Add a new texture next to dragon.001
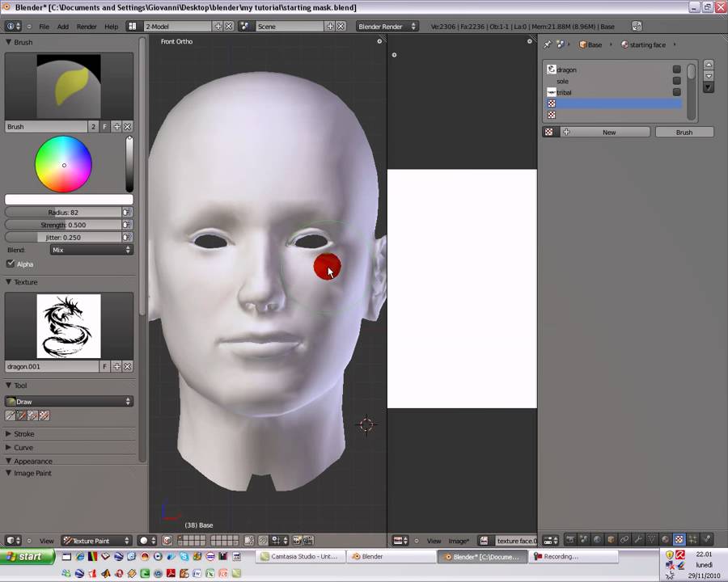Screen dimensions: 728x582 click(117, 366)
